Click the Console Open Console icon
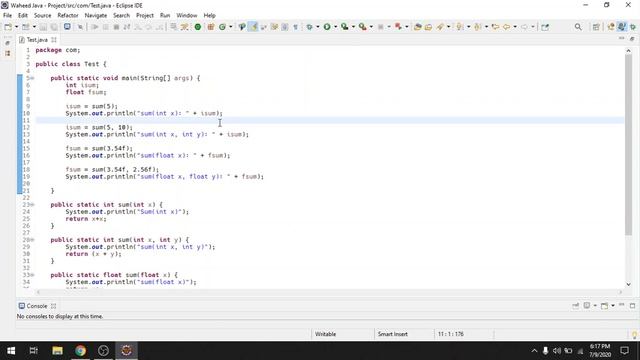The image size is (640, 360). click(604, 306)
